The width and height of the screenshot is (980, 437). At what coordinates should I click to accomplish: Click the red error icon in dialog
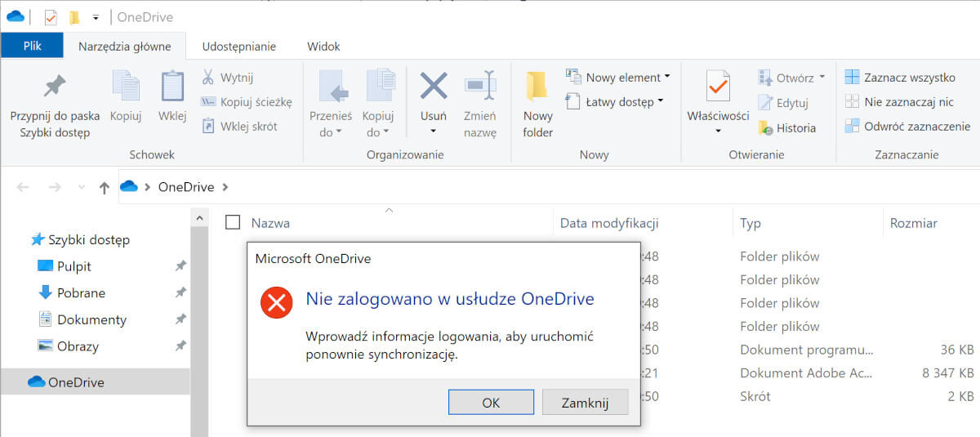276,302
